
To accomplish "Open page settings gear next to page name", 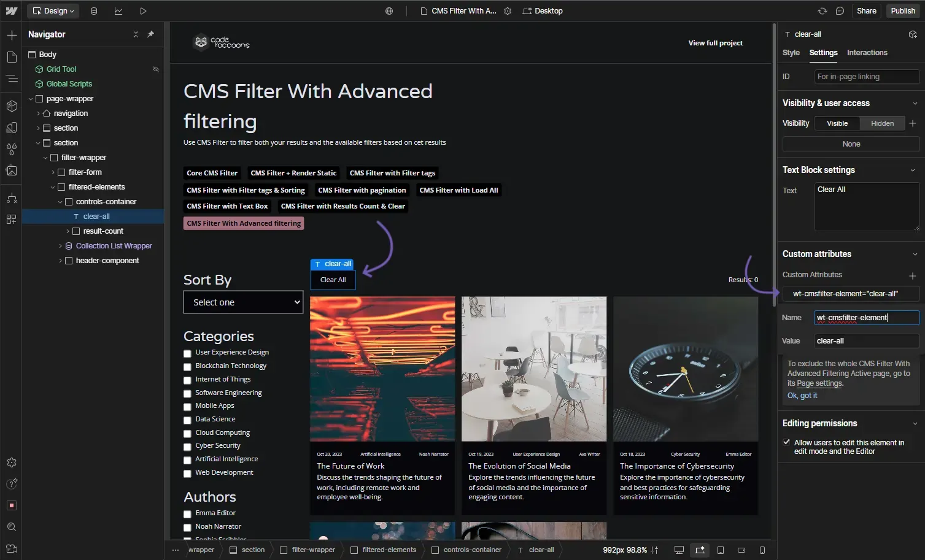I will [508, 11].
